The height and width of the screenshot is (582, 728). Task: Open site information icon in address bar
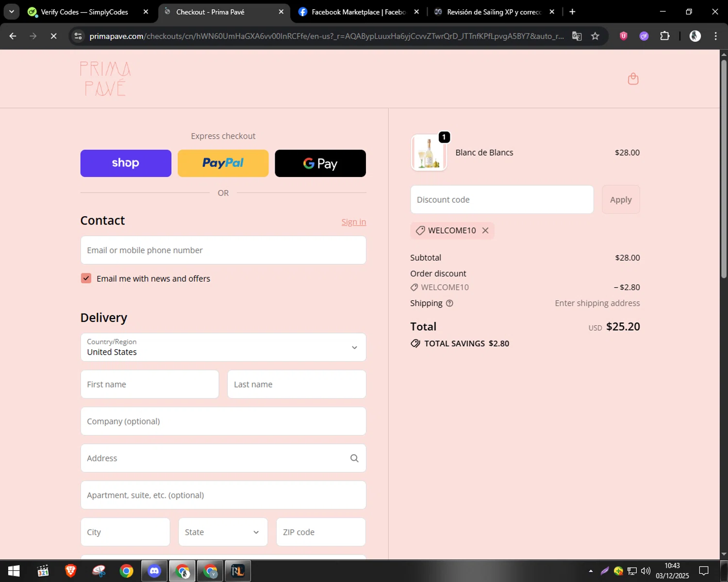pos(78,36)
